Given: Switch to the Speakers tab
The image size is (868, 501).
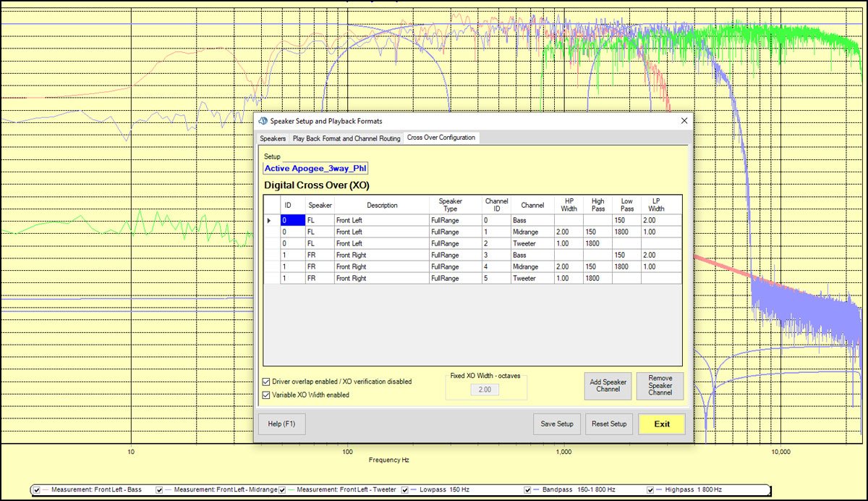Looking at the screenshot, I should (x=273, y=138).
